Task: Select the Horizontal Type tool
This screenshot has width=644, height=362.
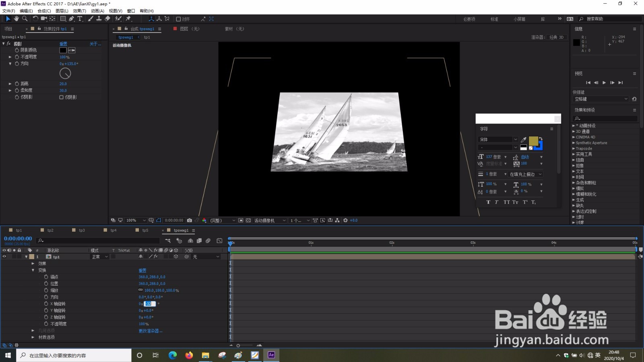Action: (80, 19)
